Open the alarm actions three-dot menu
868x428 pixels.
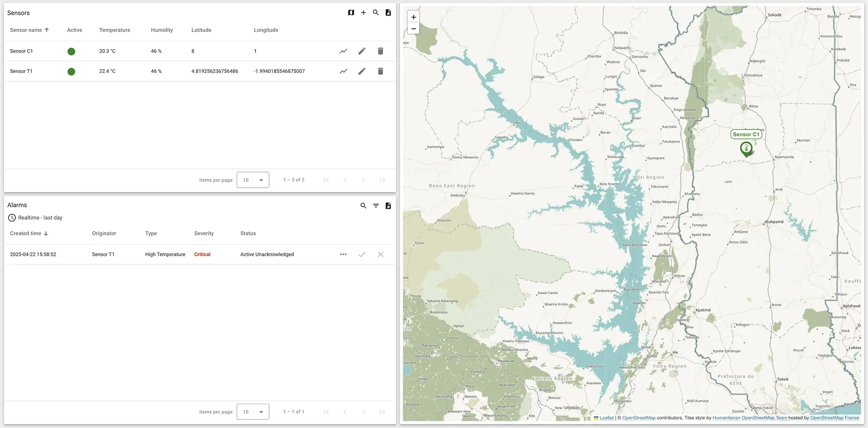click(x=343, y=254)
